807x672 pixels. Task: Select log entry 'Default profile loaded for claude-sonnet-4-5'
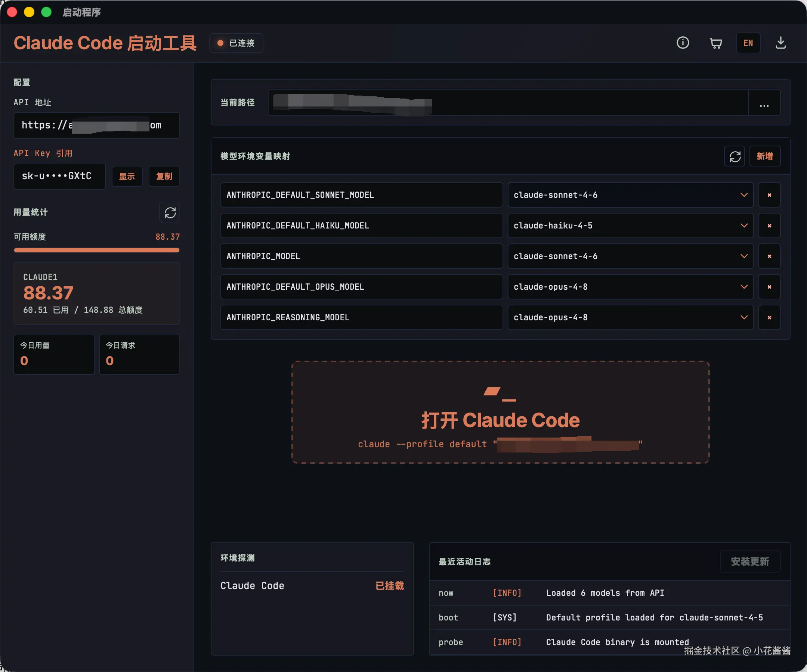pyautogui.click(x=609, y=618)
